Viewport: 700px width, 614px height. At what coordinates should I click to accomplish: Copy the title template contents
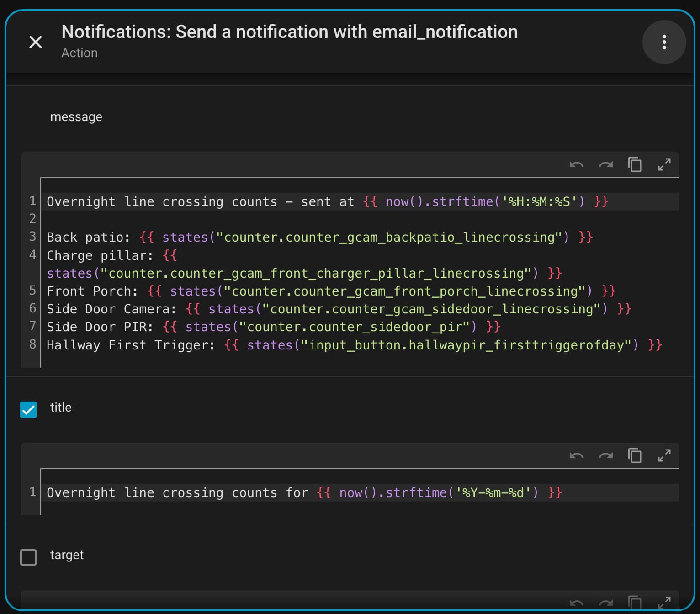tap(635, 455)
